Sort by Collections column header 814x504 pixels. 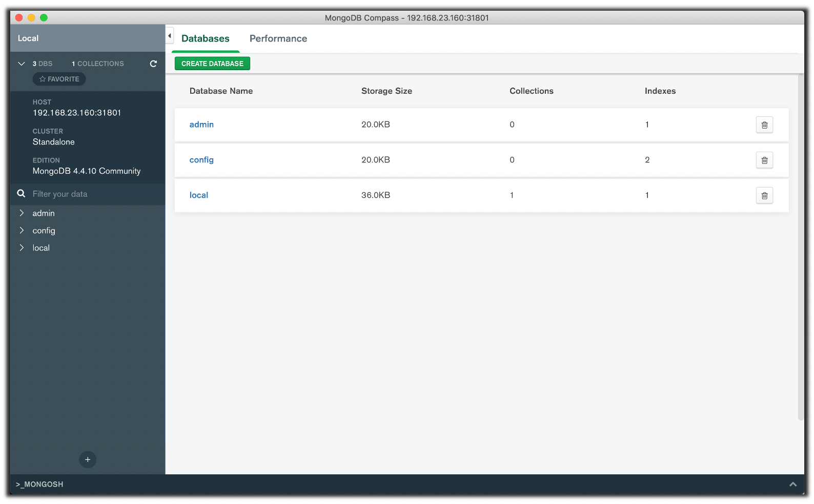coord(531,91)
